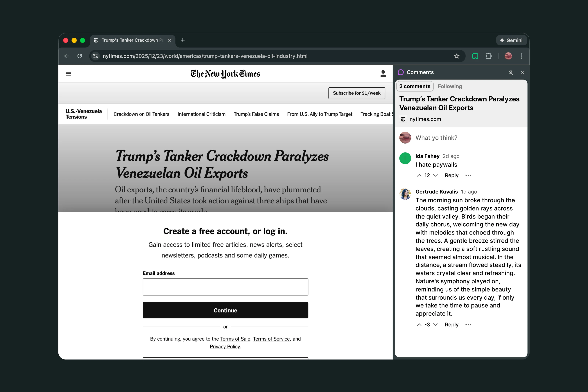Screen dimensions: 588x392
Task: Click the panel article title heading
Action: pos(459,103)
